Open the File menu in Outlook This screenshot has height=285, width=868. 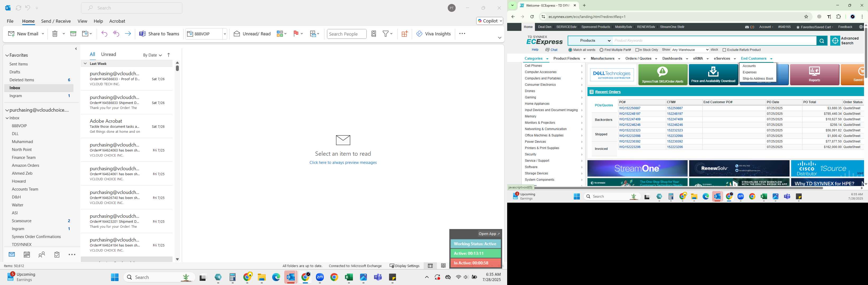coord(10,21)
